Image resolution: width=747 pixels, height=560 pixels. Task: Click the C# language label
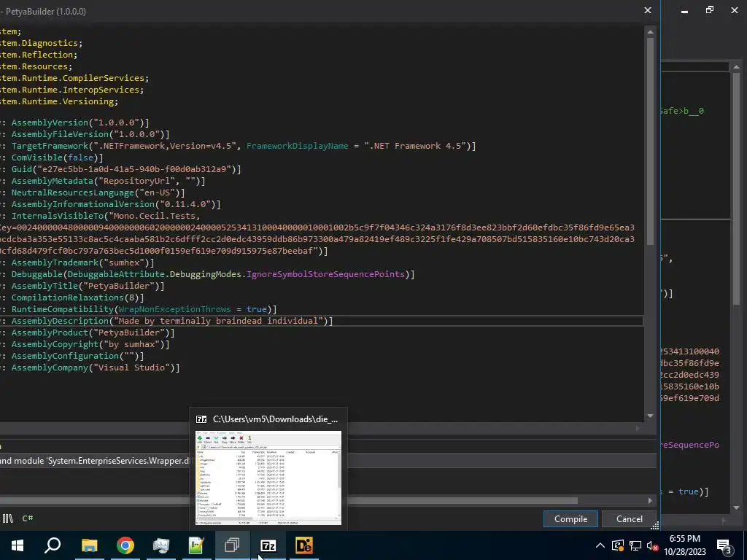[28, 518]
